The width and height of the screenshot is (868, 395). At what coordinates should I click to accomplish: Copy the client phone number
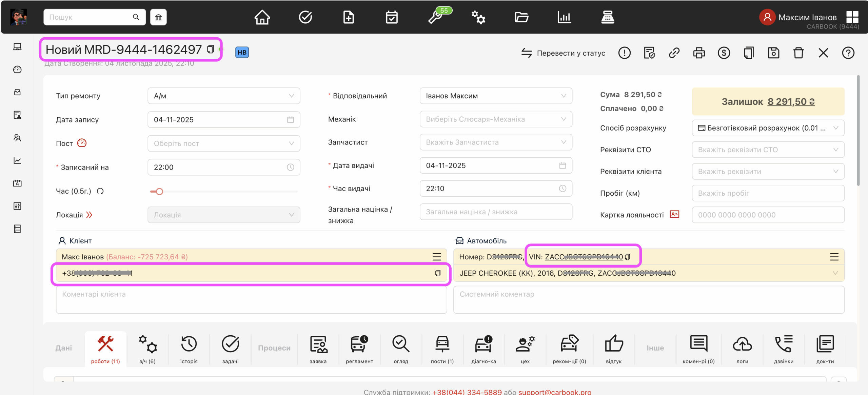coord(438,273)
